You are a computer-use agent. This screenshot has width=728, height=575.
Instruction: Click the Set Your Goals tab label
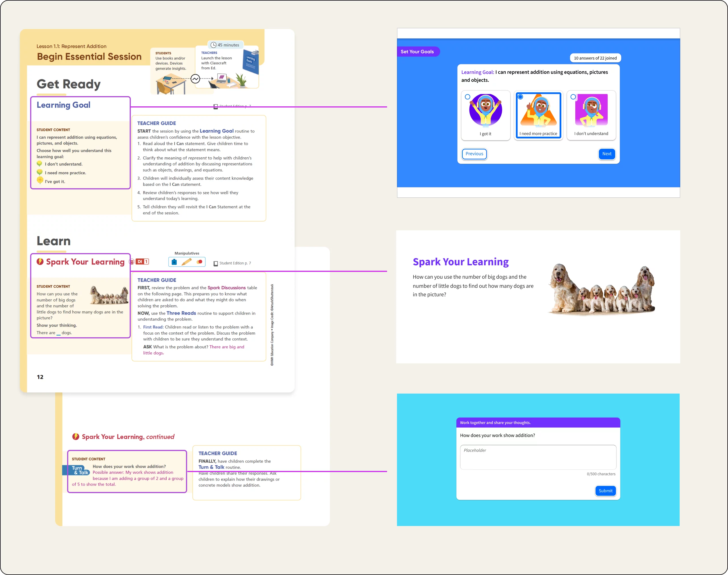click(x=417, y=51)
